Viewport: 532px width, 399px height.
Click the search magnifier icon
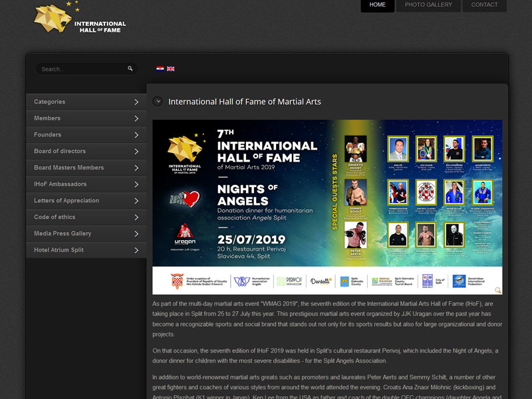[x=130, y=68]
